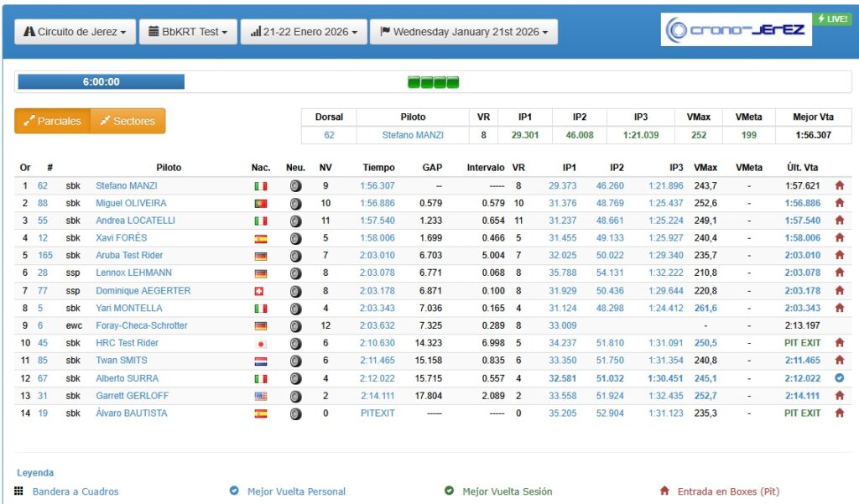Sort table by the VMax column header
The image size is (859, 504).
[705, 168]
